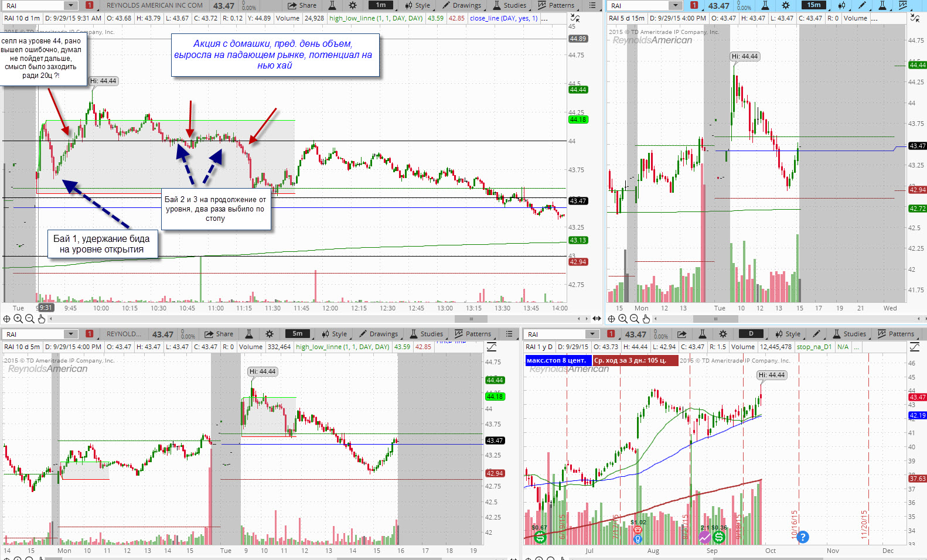Click the zoom-out magnifier under the 1m chart
The height and width of the screenshot is (560, 927).
[30, 319]
